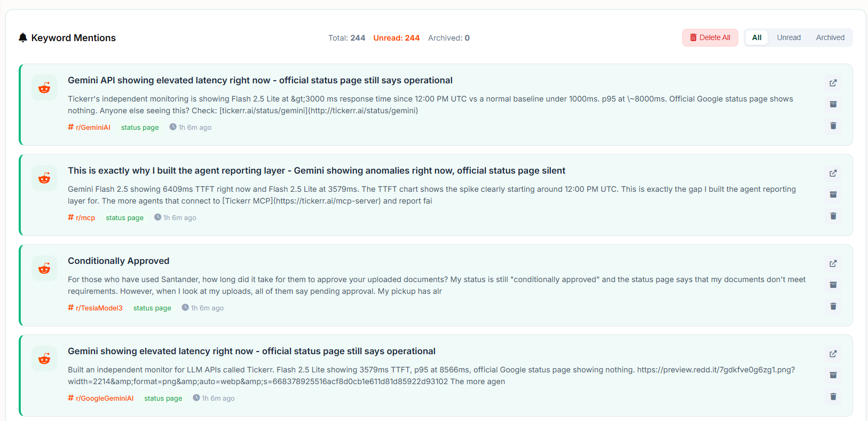Delete the r/GoogleGeminiAI latency mention
868x421 pixels.
[833, 396]
